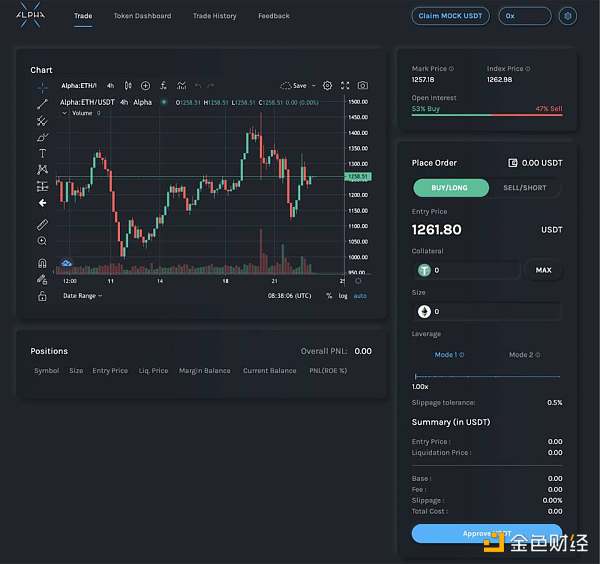Click the blue cloud icon on chart
This screenshot has width=600, height=564.
[67, 263]
